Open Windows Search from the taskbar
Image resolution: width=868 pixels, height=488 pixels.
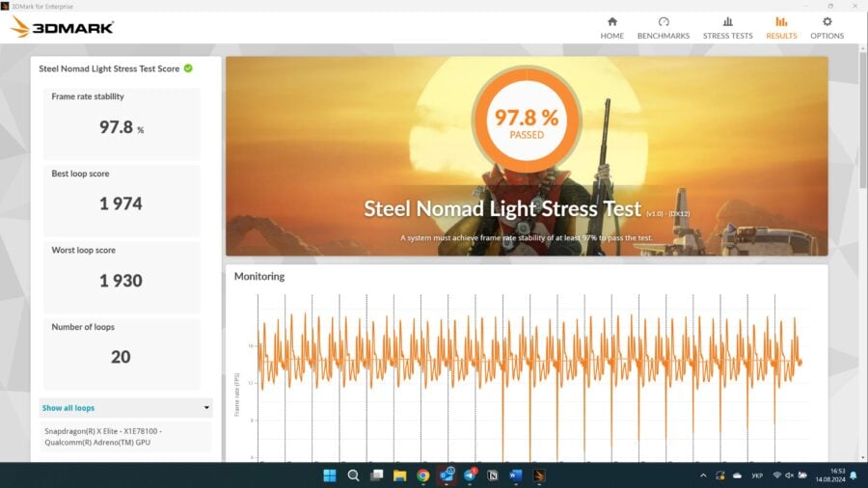click(x=353, y=475)
